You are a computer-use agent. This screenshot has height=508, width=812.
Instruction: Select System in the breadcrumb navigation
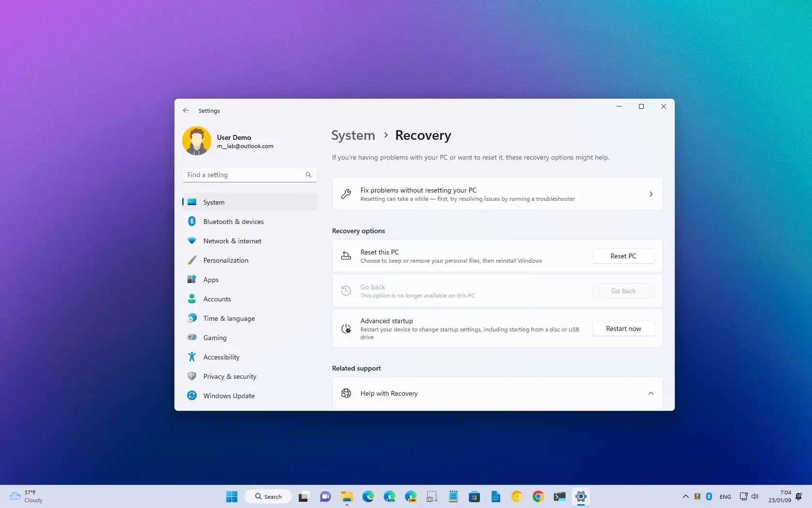pyautogui.click(x=353, y=135)
